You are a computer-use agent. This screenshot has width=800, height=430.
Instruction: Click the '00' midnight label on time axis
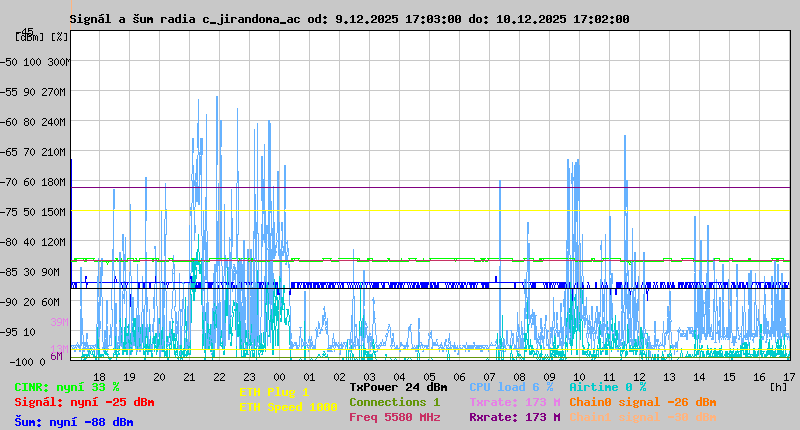(280, 377)
